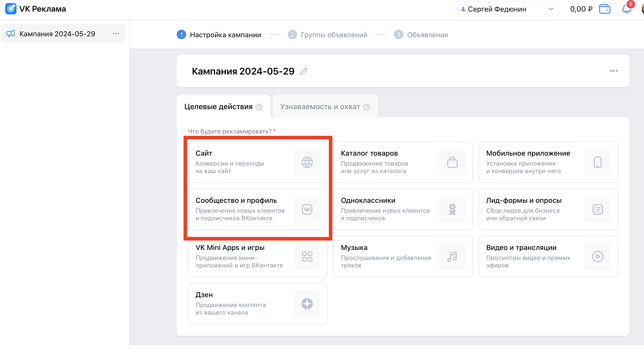Click play icon in Видео и трансляции
This screenshot has height=349, width=644.
[x=598, y=257]
